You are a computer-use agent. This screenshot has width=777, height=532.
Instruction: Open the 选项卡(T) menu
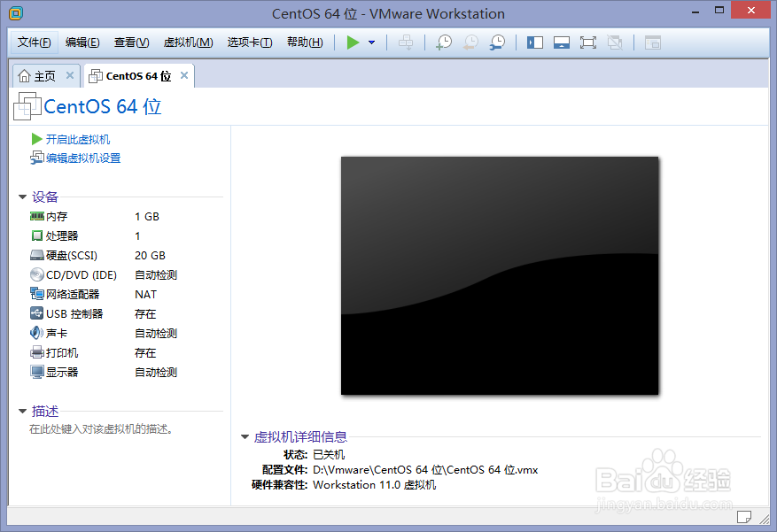(x=250, y=42)
